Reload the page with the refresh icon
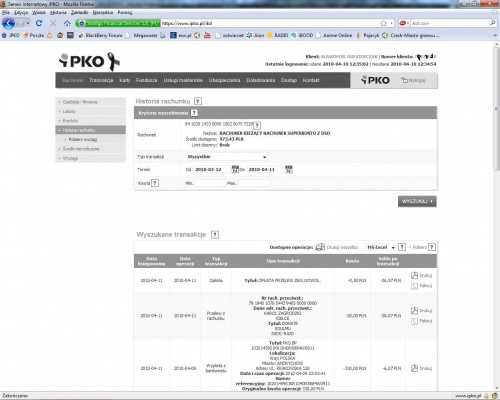The width and height of the screenshot is (500, 400). [39, 23]
